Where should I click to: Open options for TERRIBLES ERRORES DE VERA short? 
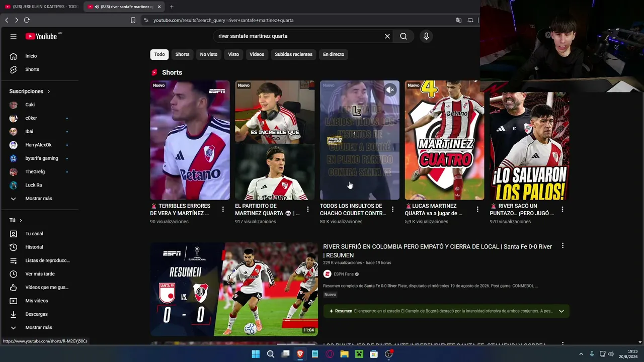click(223, 209)
